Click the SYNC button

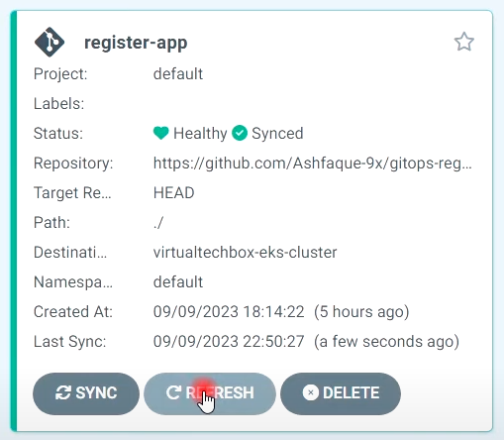(86, 393)
